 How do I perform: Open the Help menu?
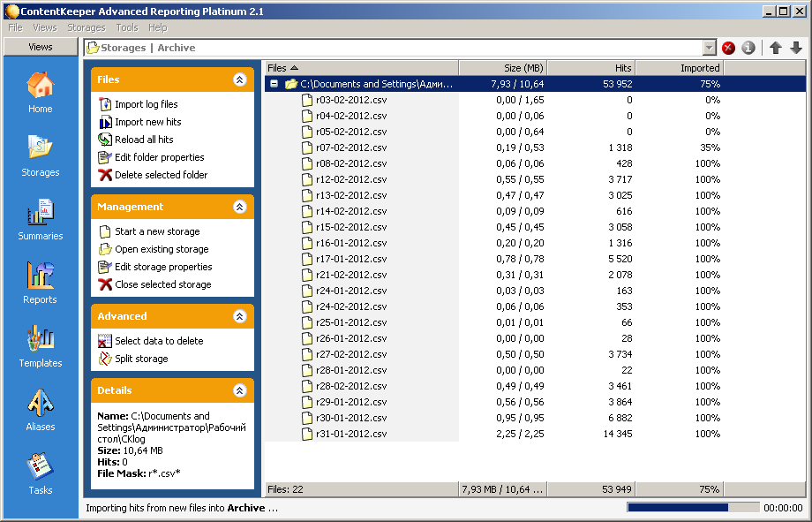point(158,27)
